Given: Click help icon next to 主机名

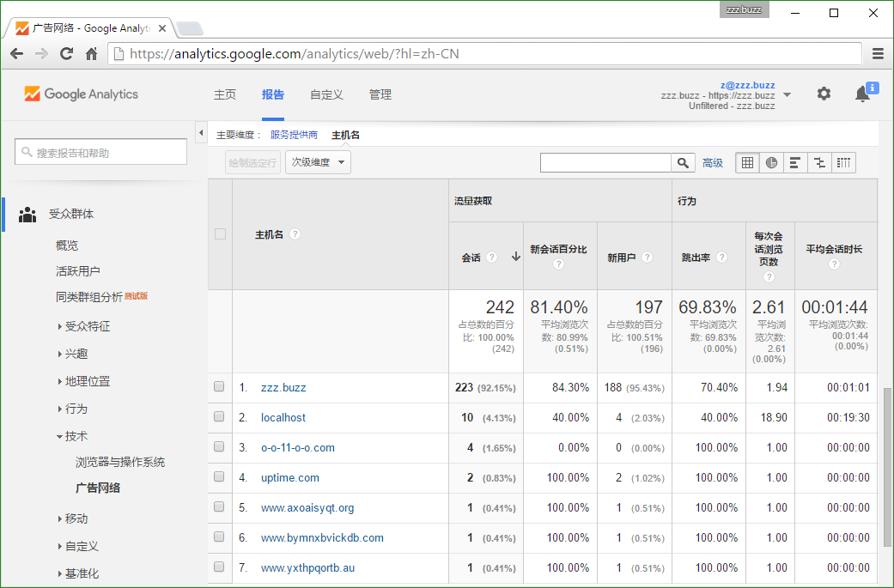Looking at the screenshot, I should coord(295,234).
